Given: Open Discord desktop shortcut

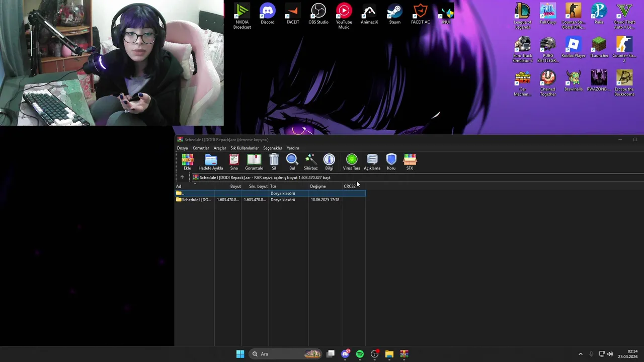Looking at the screenshot, I should (x=268, y=14).
